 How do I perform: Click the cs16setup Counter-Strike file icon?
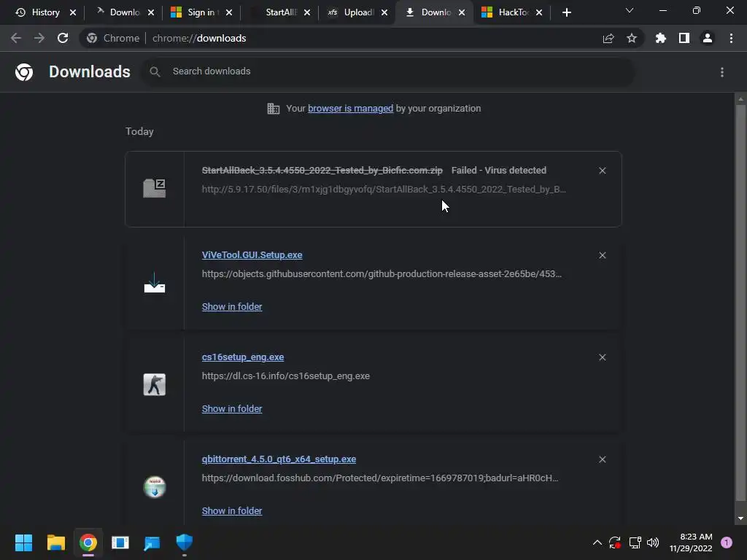(155, 384)
